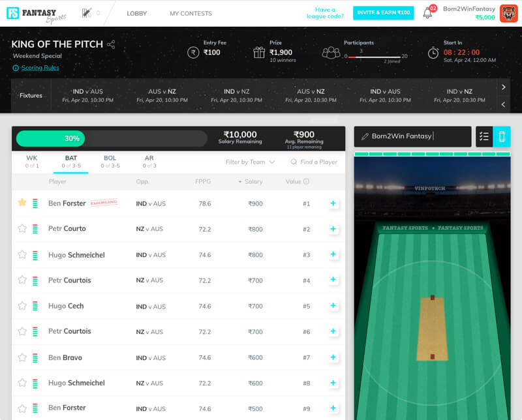Click the Value info icon
522x420 pixels.
pyautogui.click(x=306, y=181)
